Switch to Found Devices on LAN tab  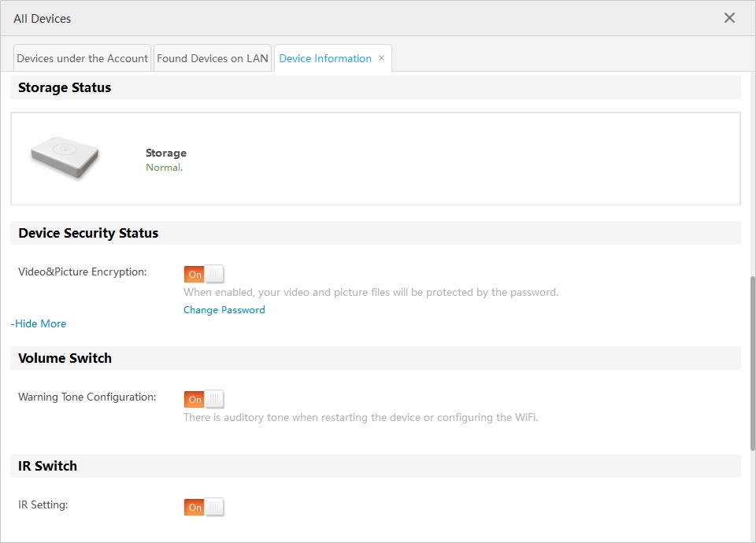tap(213, 58)
